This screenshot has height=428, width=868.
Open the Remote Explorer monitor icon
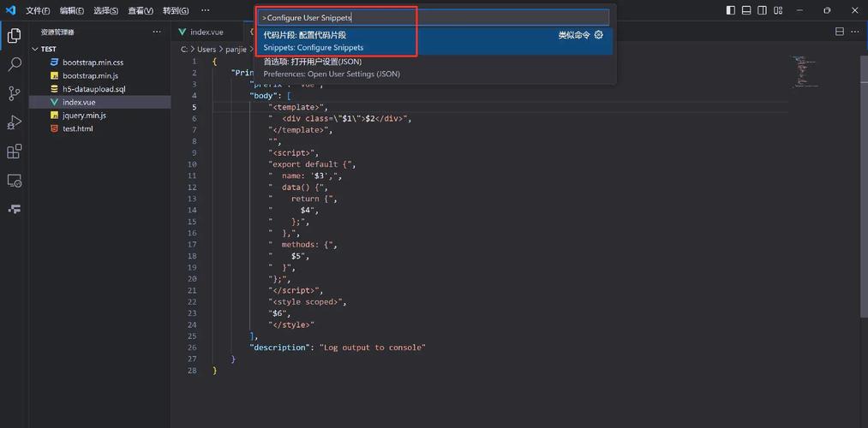15,181
